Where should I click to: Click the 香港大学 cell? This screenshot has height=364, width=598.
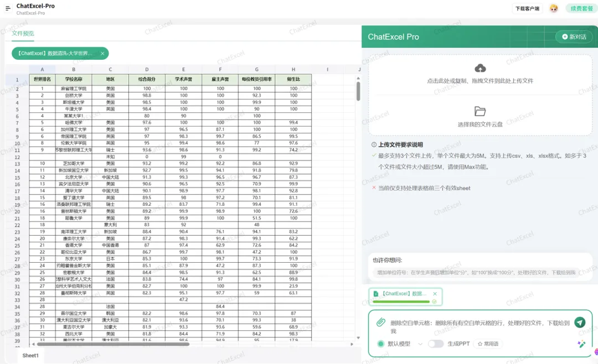click(74, 245)
